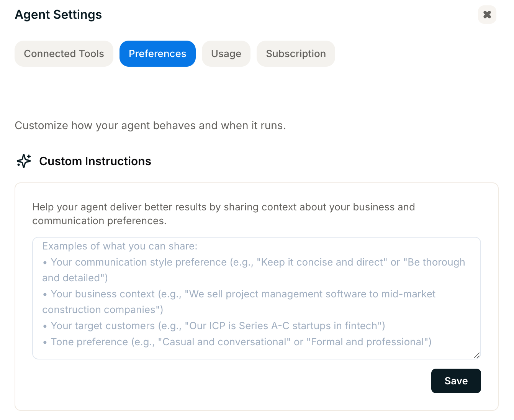514x420 pixels.
Task: Click the 'Customize how your agent behaves' description
Action: (x=150, y=126)
